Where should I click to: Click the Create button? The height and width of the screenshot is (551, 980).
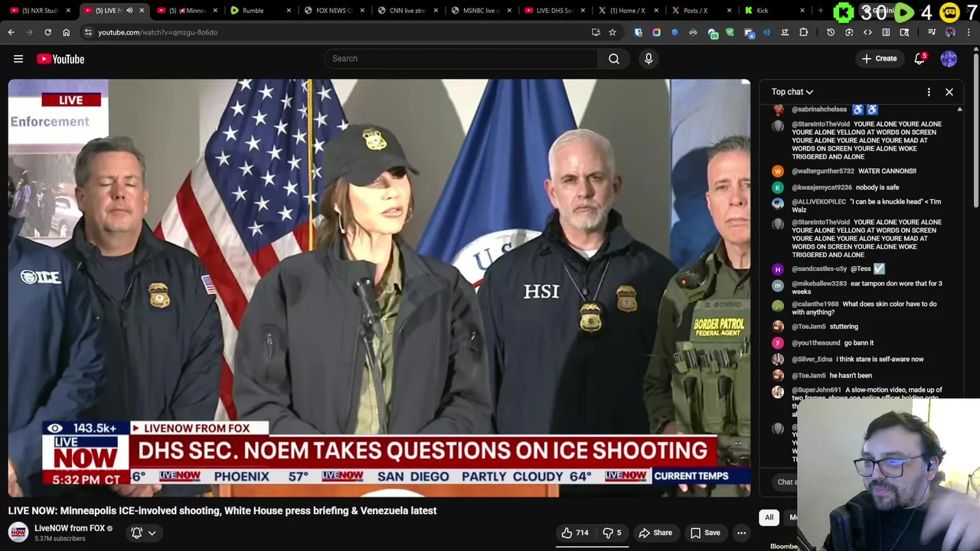879,59
